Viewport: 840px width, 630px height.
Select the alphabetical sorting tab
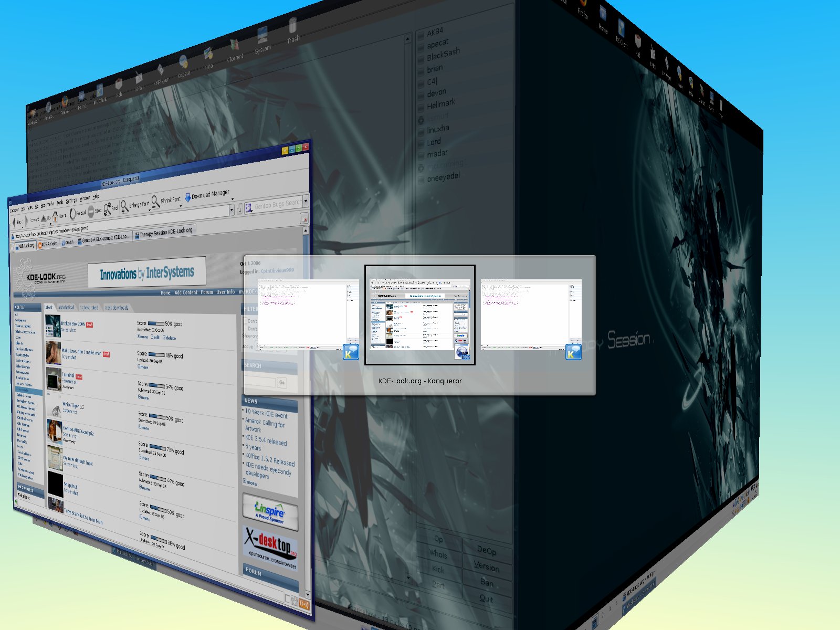[x=66, y=307]
